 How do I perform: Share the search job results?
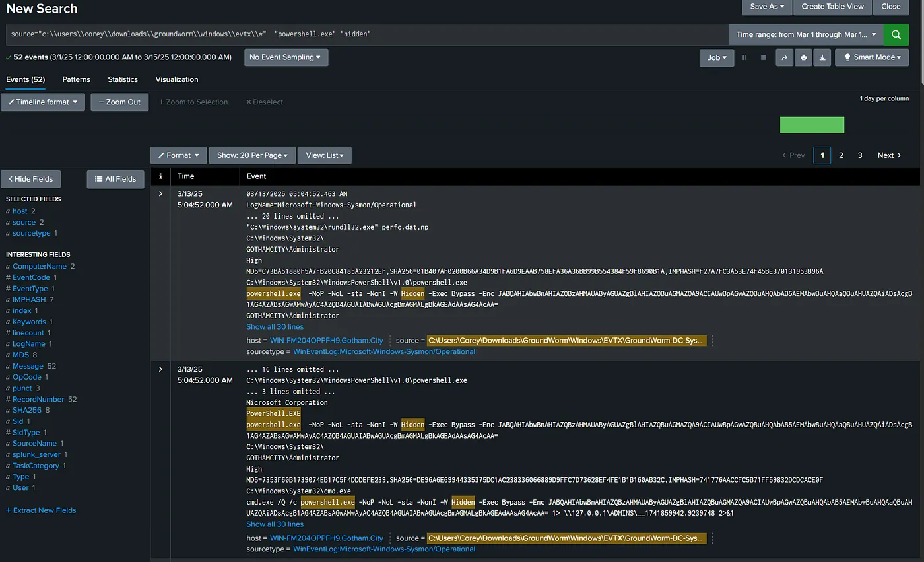(785, 57)
